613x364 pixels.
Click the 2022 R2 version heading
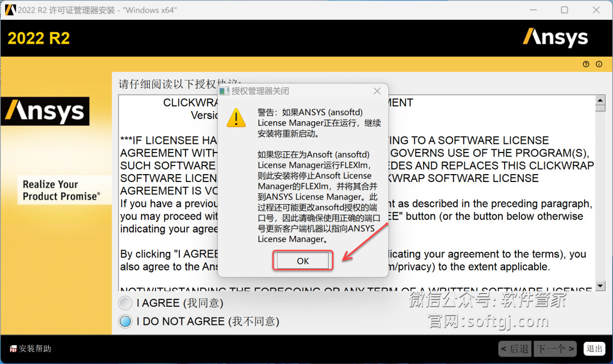click(x=39, y=39)
